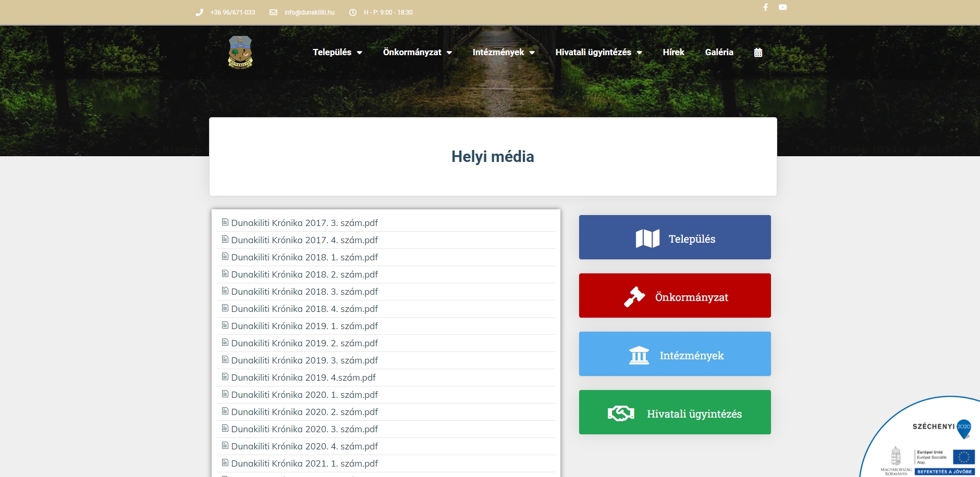Open the Önkormányzat navigation menu item
Viewport: 980px width, 477px height.
pos(412,52)
